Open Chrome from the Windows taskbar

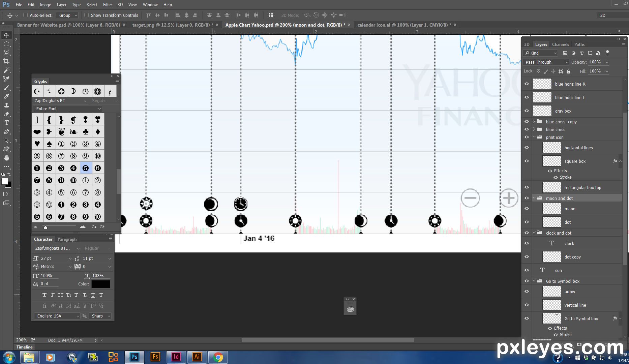point(218,357)
